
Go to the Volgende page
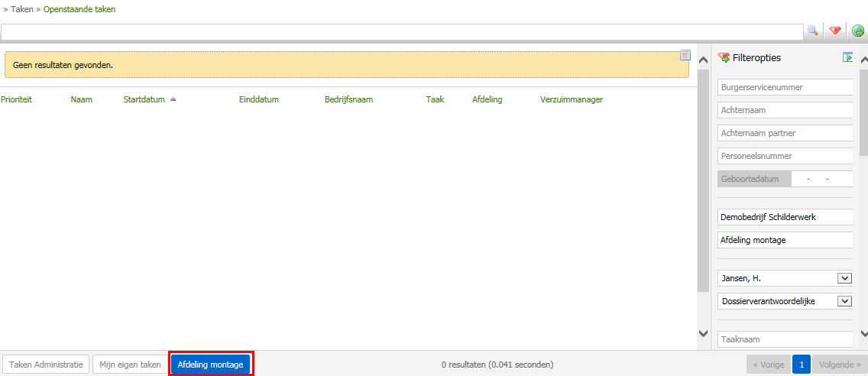pos(840,365)
